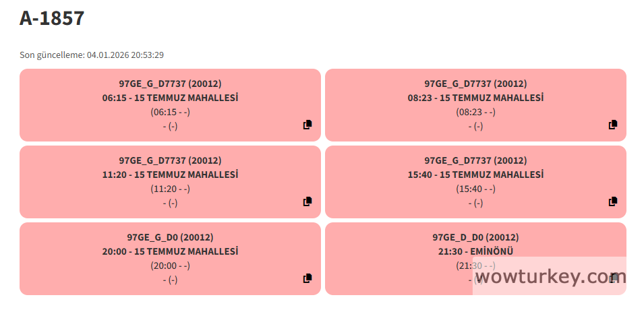
Task: Click the (08:23 - -) time text
Action: pyautogui.click(x=475, y=112)
